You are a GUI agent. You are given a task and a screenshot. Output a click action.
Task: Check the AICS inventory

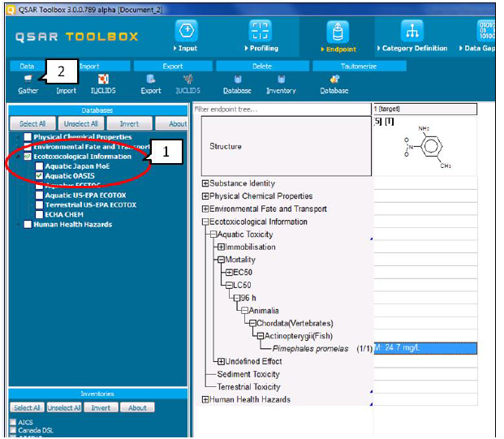tap(13, 422)
